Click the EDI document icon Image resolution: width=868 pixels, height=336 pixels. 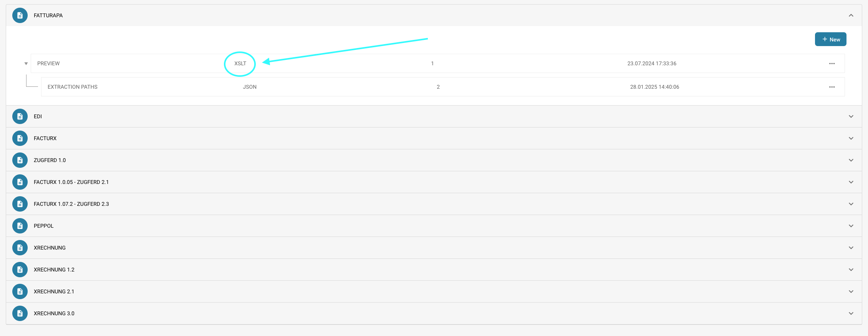click(20, 116)
